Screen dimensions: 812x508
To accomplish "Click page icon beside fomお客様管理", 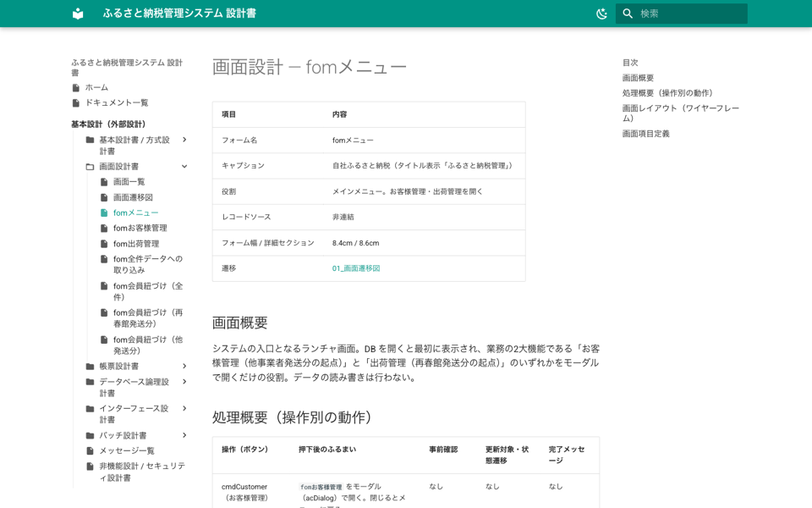I will [x=104, y=228].
